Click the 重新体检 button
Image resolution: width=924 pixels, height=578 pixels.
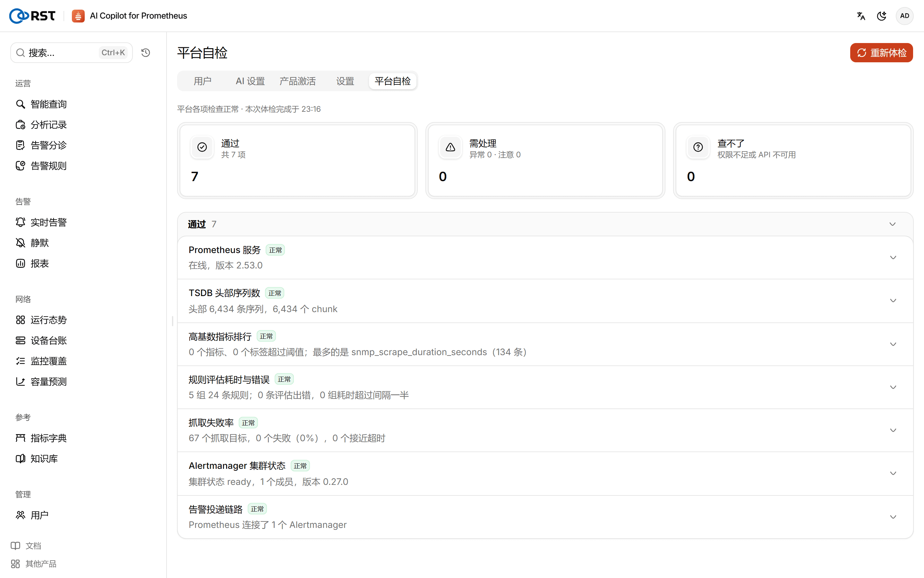coord(881,53)
